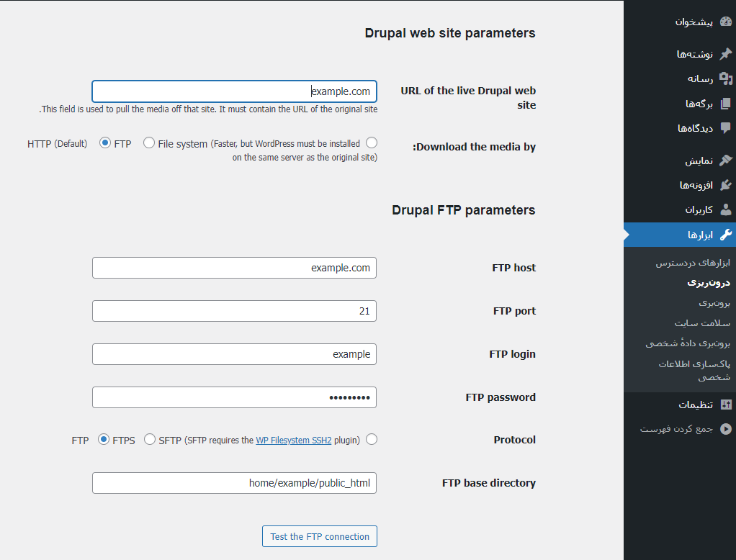This screenshot has height=560, width=736.
Task: Click Test the FTP connection button
Action: click(x=320, y=536)
